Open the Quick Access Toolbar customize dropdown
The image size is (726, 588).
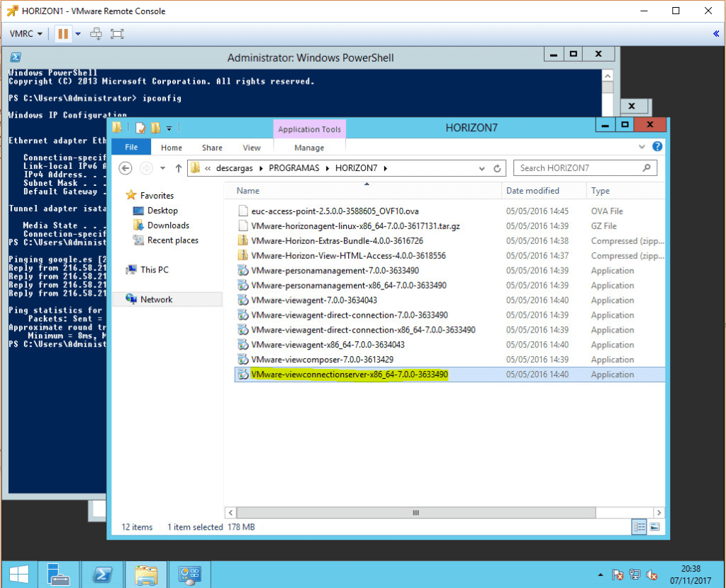point(168,128)
